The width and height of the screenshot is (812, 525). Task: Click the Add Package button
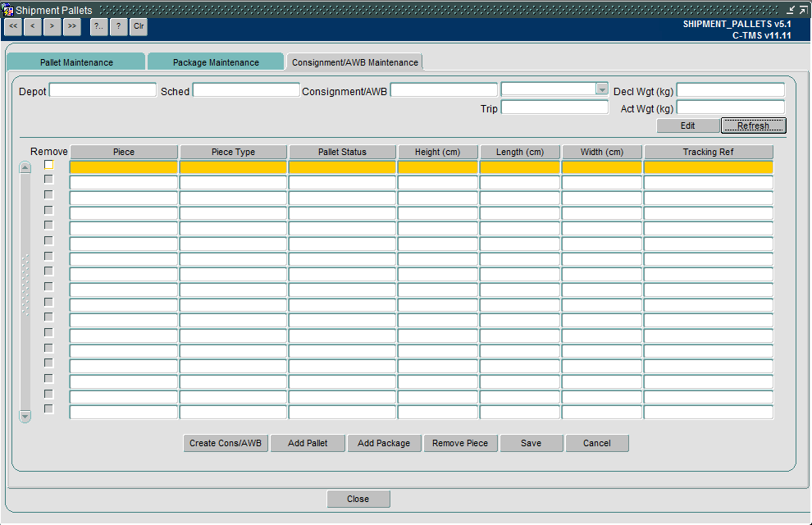[384, 443]
